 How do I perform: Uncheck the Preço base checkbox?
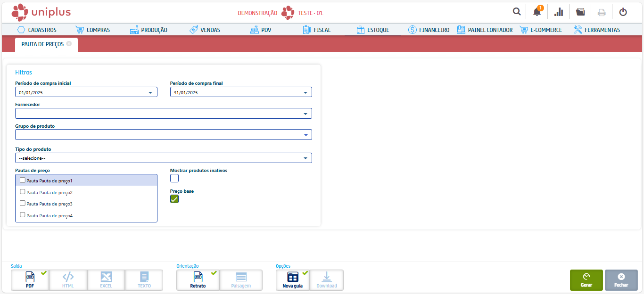[174, 199]
